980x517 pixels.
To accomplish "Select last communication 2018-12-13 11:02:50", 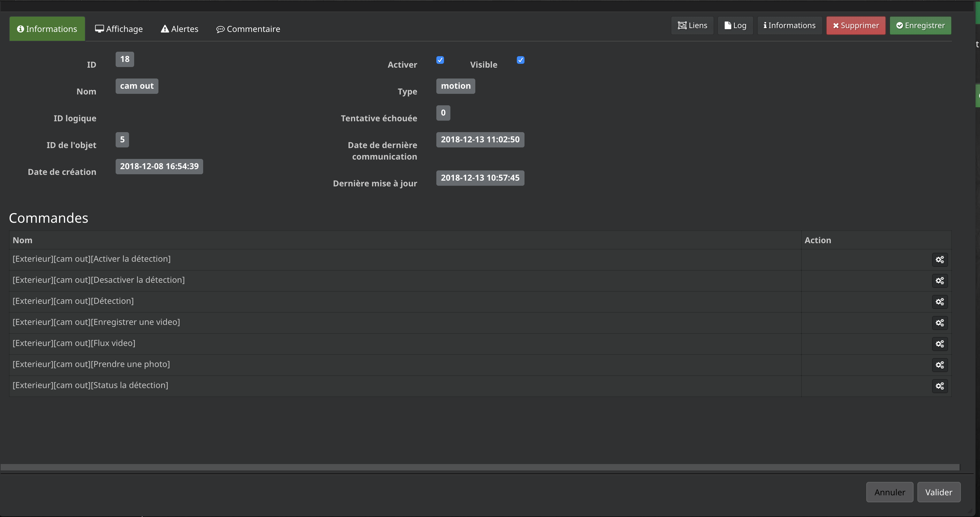I will click(x=480, y=140).
